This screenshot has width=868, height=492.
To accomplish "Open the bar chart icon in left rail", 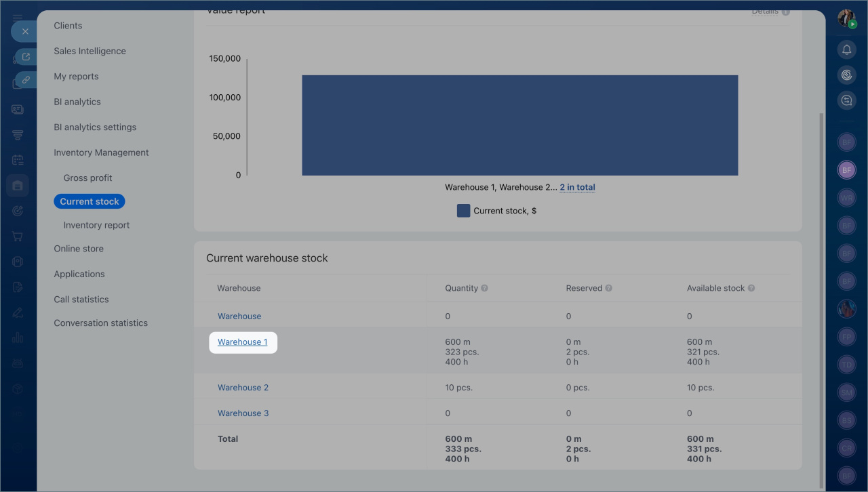I will [x=18, y=337].
